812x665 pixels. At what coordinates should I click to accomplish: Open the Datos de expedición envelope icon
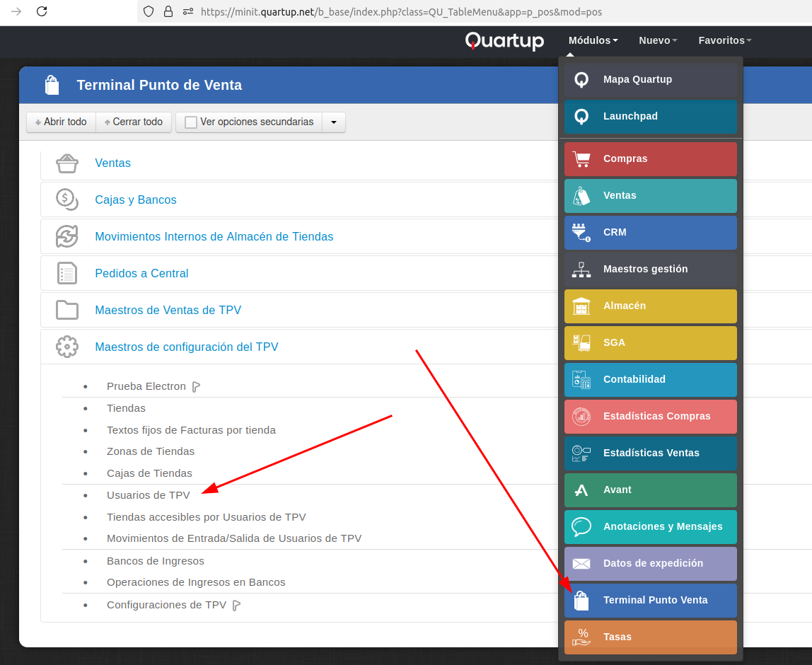[581, 564]
